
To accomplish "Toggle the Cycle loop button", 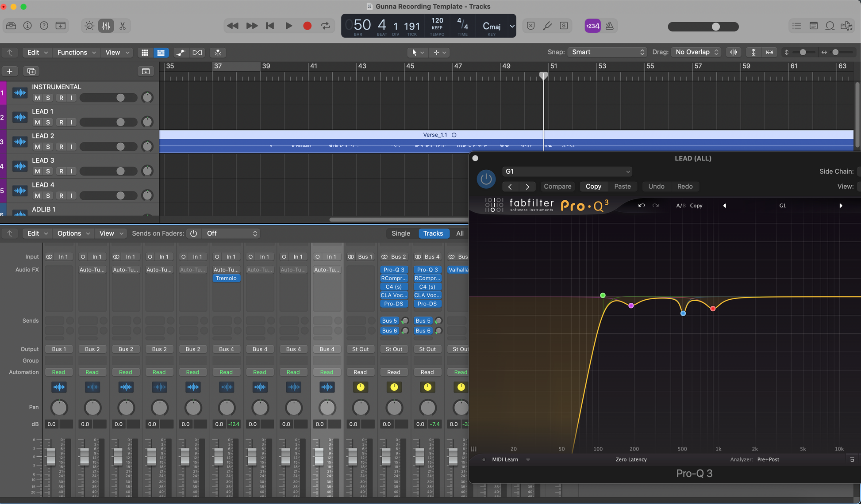I will tap(326, 26).
